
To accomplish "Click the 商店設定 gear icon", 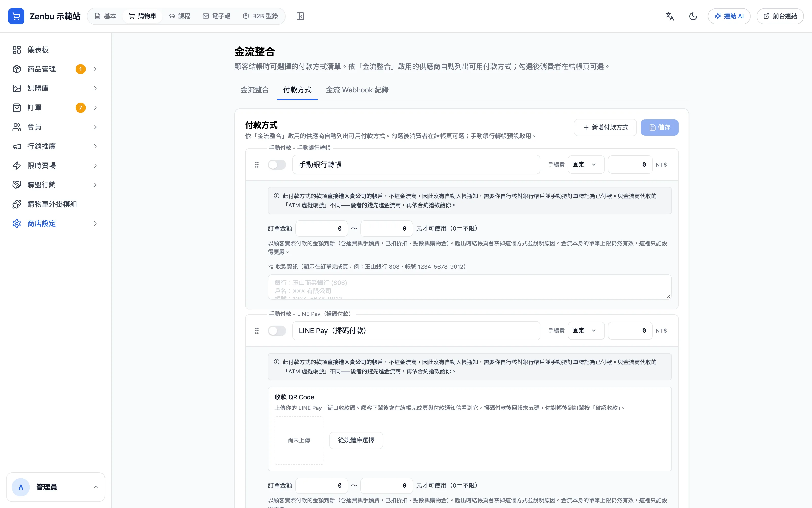I will point(17,224).
